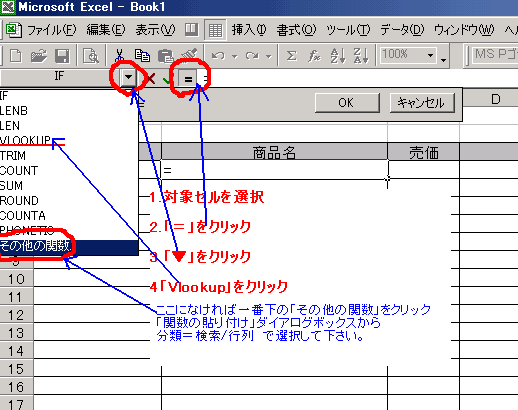Click the formula bar text area
Screen dimensions: 518x410
click(x=358, y=79)
